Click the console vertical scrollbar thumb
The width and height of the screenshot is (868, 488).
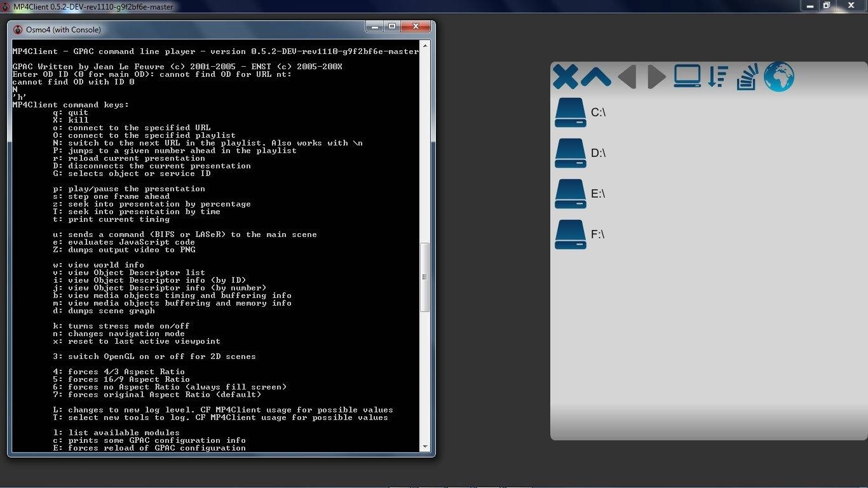click(x=425, y=276)
